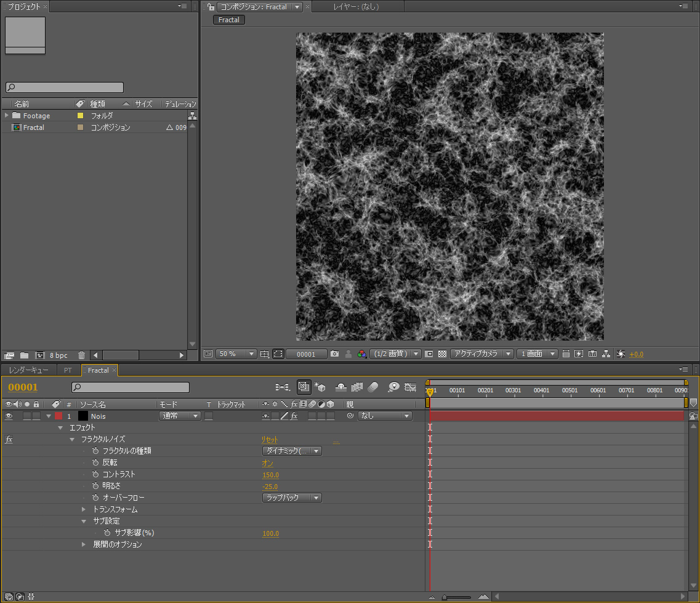Expand the Footage folder
Viewport: 700px width, 603px height.
(x=7, y=116)
